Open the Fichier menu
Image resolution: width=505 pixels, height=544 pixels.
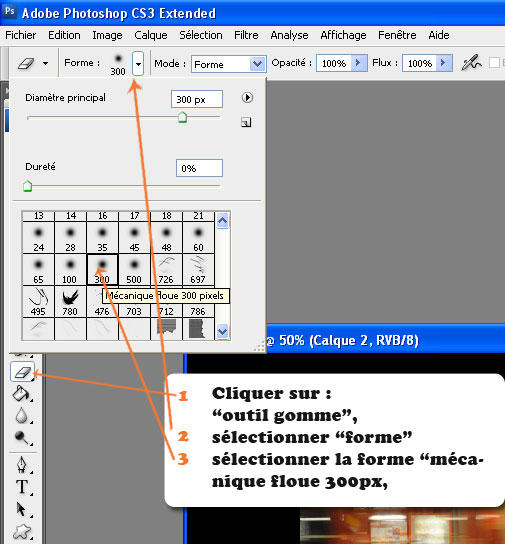click(20, 35)
